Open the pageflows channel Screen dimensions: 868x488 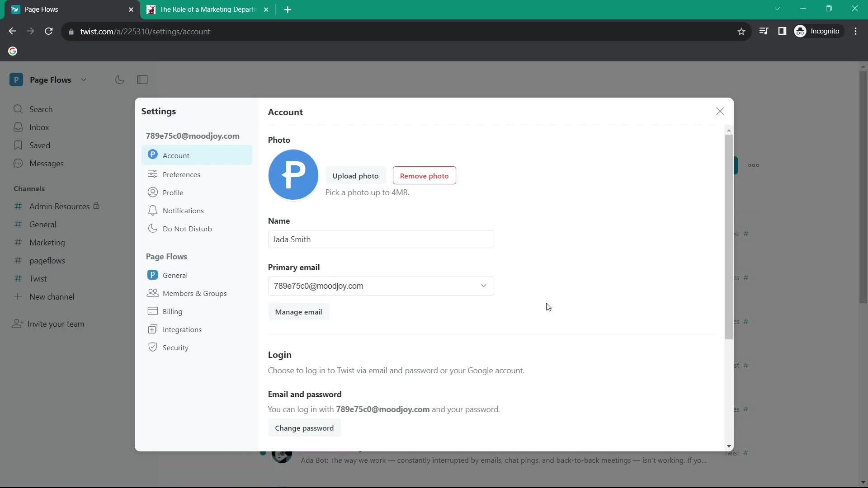coord(39,260)
